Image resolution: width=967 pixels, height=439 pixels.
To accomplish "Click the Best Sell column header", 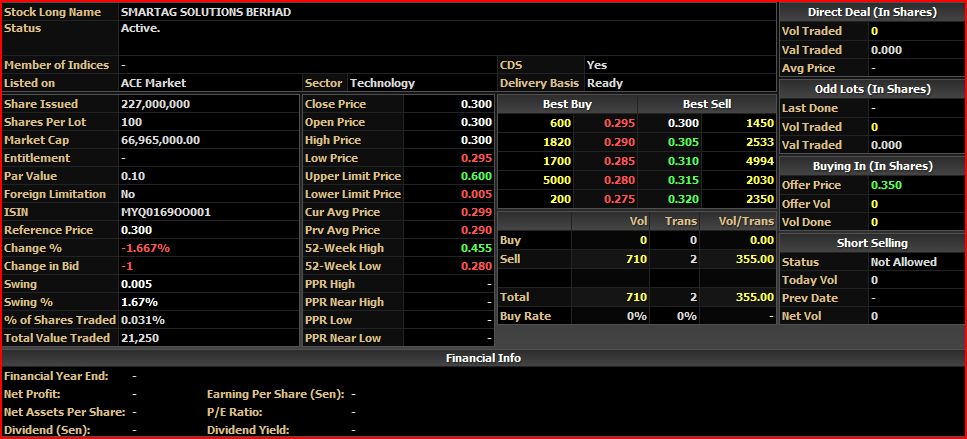I will click(707, 104).
